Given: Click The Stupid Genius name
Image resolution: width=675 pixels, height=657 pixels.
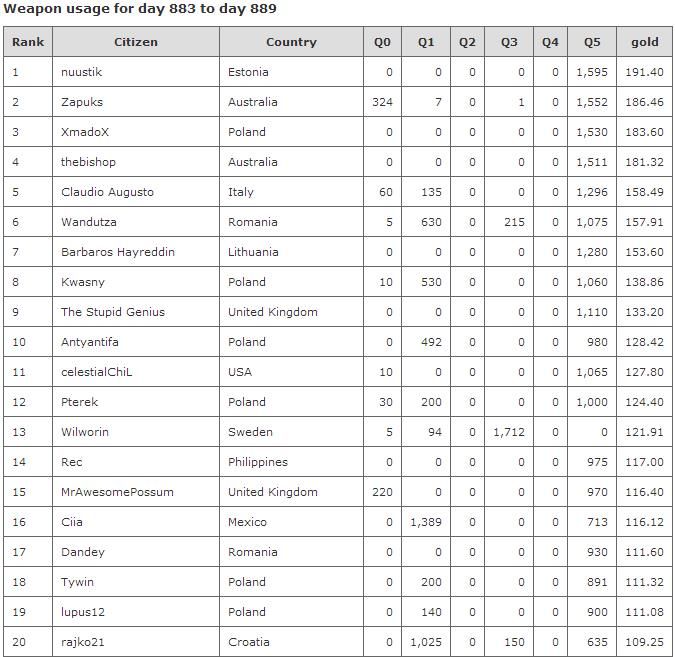Looking at the screenshot, I should click(113, 312).
